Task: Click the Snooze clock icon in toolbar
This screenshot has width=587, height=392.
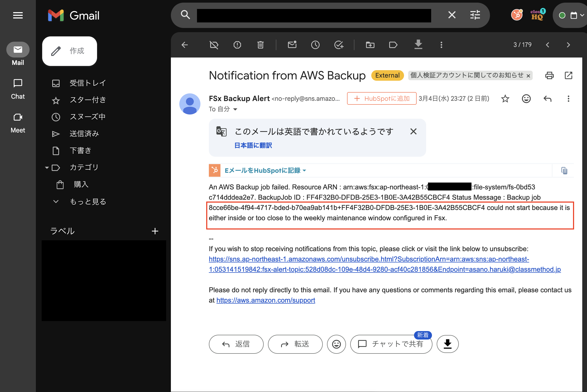Action: tap(315, 45)
